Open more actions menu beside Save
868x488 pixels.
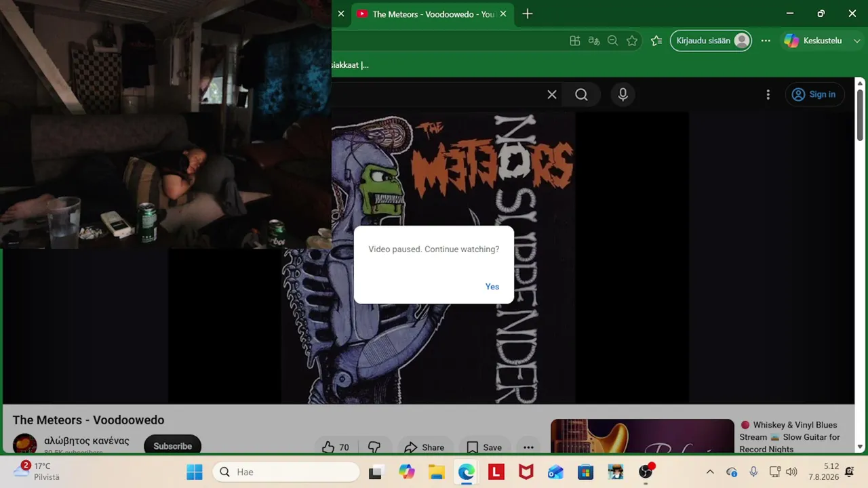click(x=528, y=447)
